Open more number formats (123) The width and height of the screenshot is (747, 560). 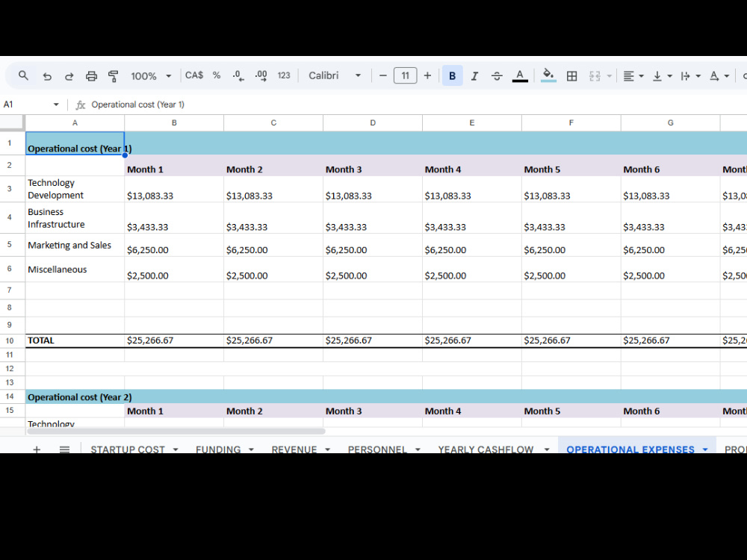click(x=284, y=75)
